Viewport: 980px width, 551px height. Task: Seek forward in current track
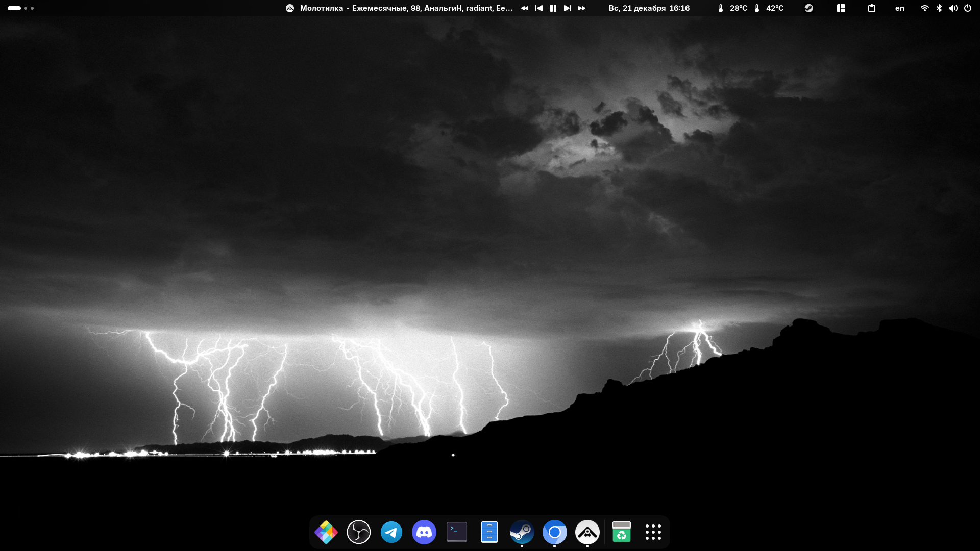(581, 8)
